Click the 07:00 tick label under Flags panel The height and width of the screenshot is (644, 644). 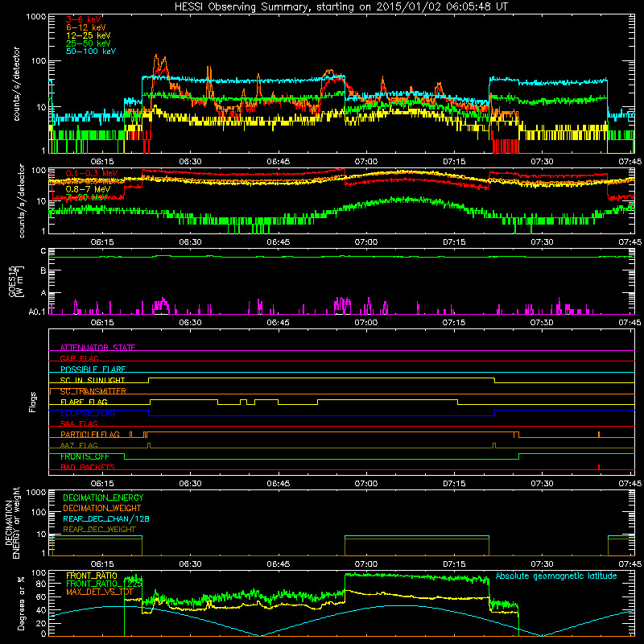click(366, 484)
